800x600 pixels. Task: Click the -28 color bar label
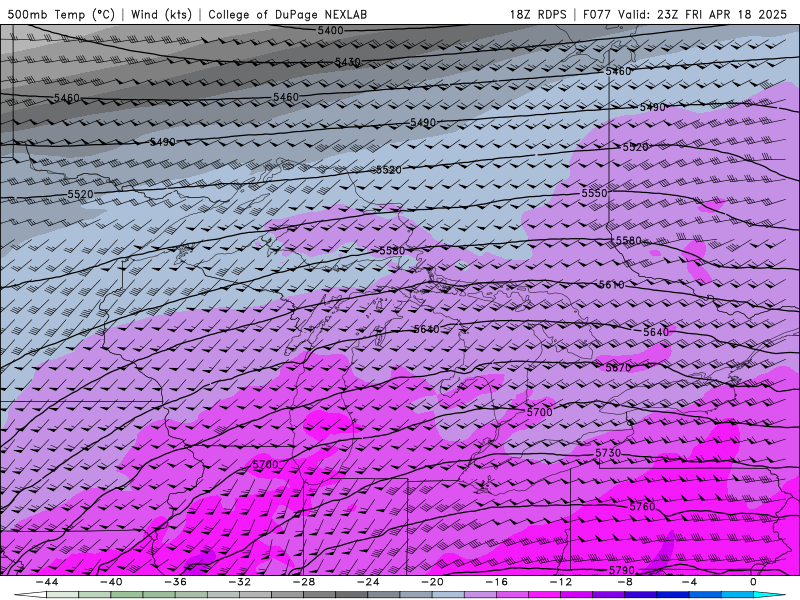304,582
